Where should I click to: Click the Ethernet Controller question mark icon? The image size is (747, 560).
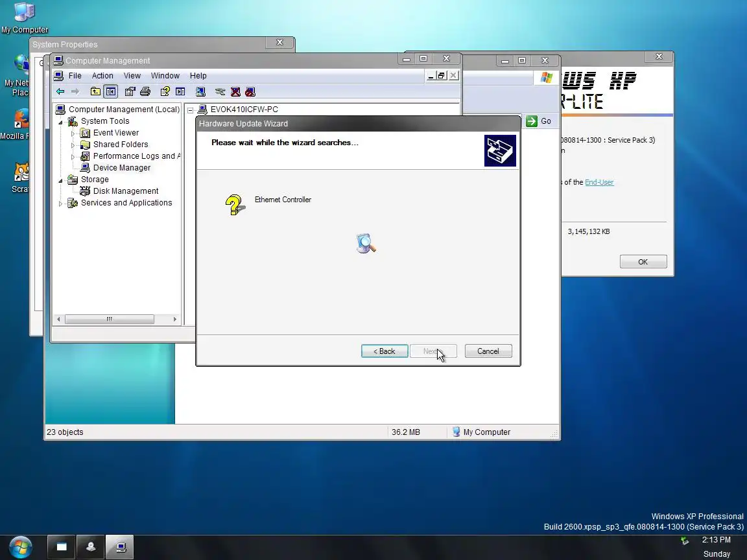click(x=234, y=205)
